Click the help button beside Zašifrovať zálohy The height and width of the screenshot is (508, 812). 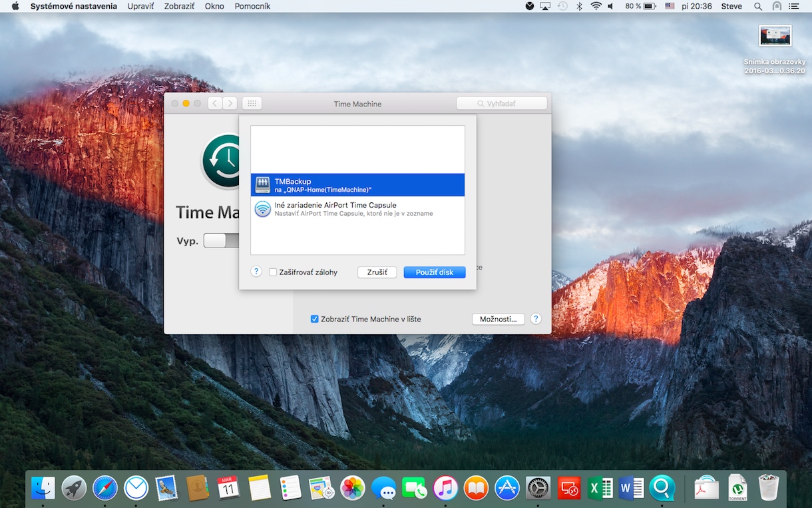[256, 272]
